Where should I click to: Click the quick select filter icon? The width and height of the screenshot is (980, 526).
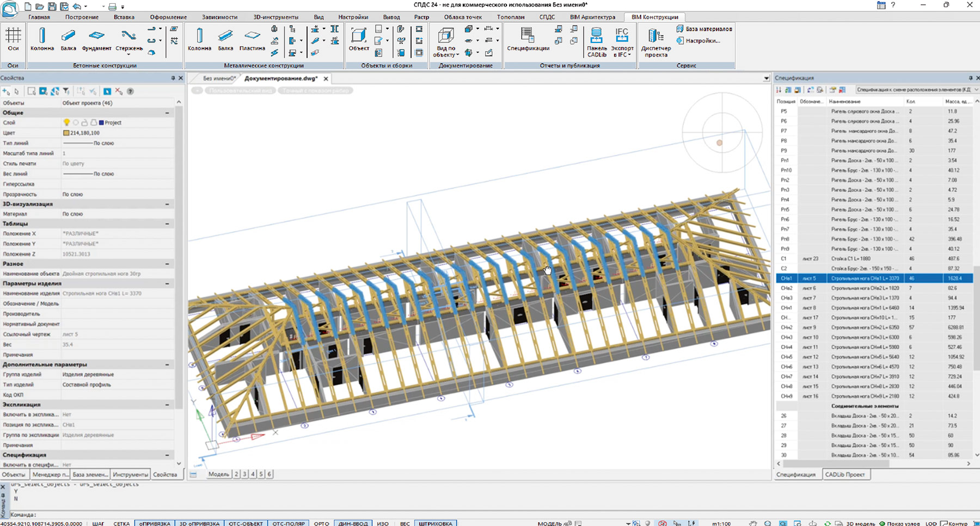tap(66, 91)
